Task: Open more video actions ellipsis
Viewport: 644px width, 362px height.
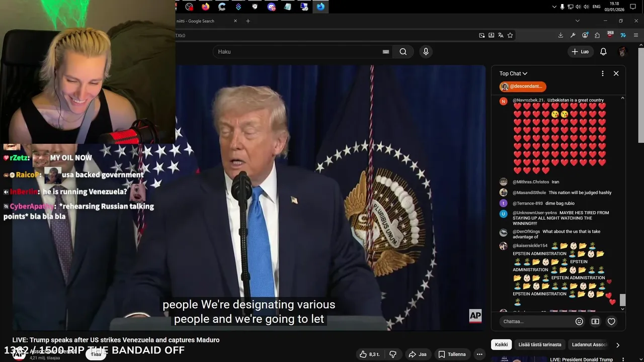Action: [479, 354]
